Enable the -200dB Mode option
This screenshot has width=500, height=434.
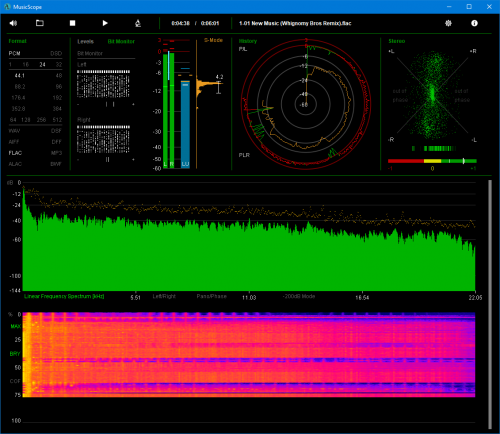(299, 296)
